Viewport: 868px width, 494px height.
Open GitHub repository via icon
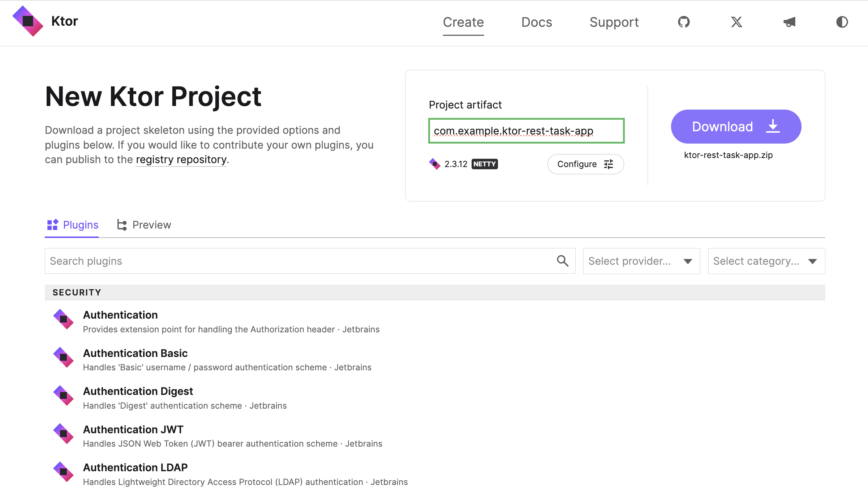(x=684, y=22)
